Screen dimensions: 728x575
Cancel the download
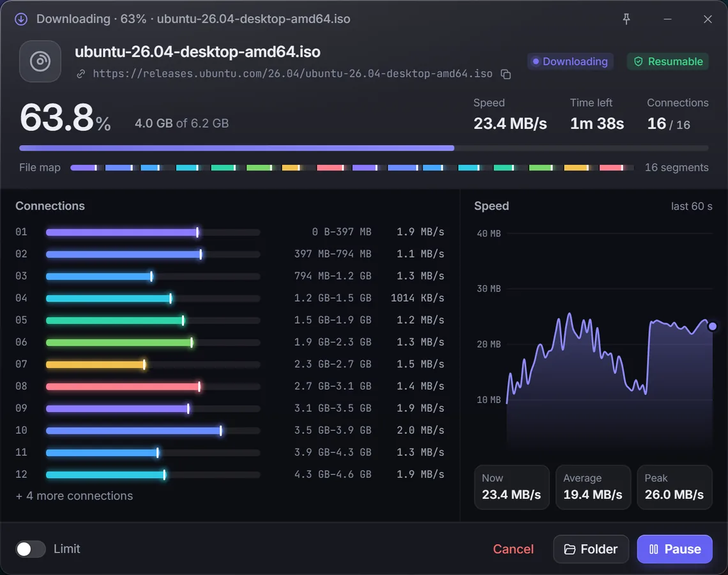(513, 549)
